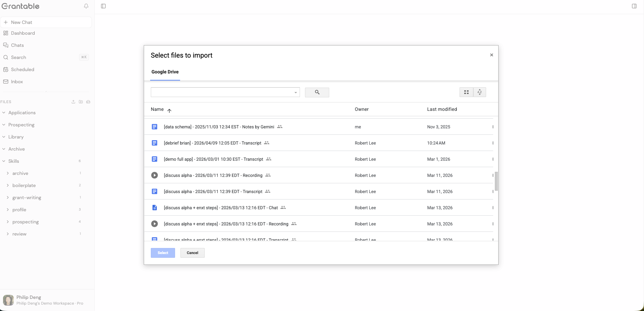
Task: Click the doc icon for demo full app transcript
Action: pyautogui.click(x=155, y=159)
